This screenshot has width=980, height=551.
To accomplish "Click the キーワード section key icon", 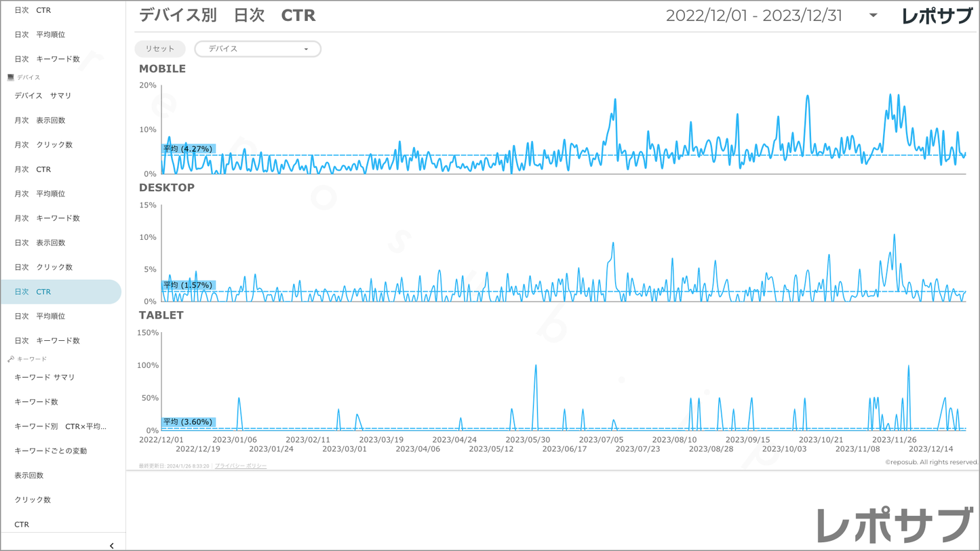I will (10, 359).
